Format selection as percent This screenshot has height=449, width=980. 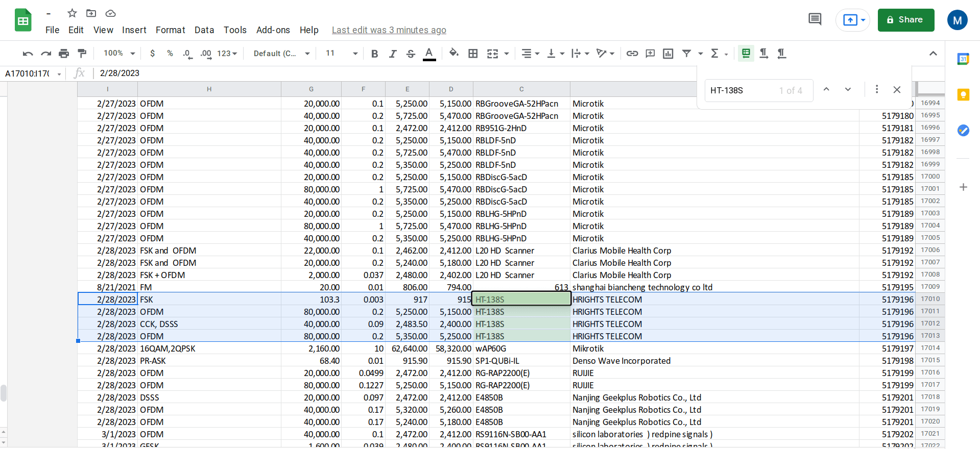pos(170,54)
